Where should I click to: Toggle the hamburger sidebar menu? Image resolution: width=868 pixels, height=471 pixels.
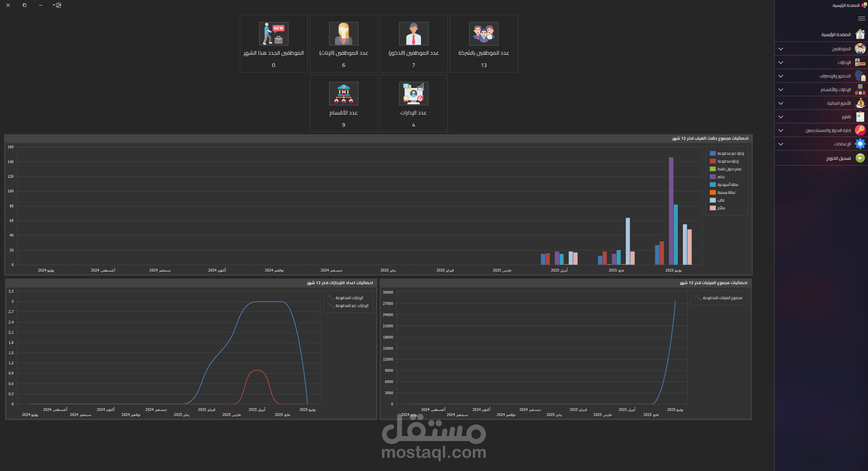(x=861, y=19)
